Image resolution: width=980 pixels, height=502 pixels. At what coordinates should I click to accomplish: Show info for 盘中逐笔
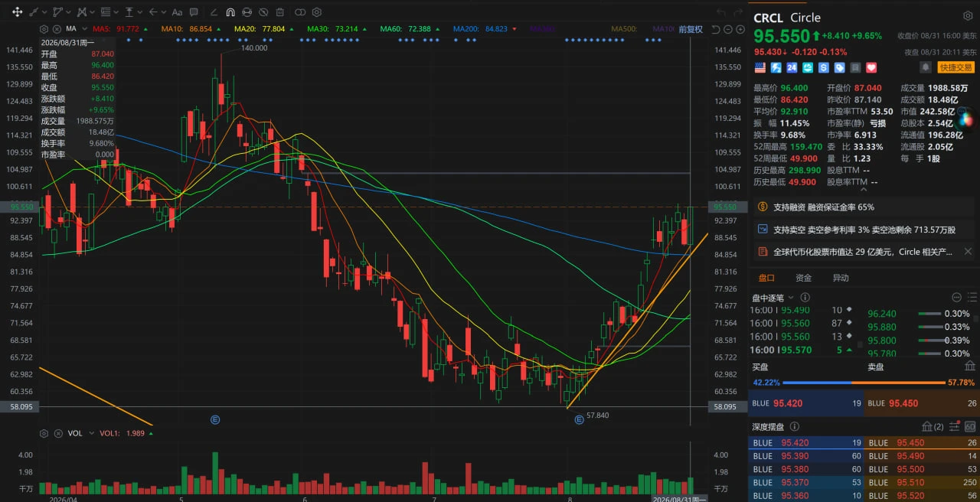point(805,297)
